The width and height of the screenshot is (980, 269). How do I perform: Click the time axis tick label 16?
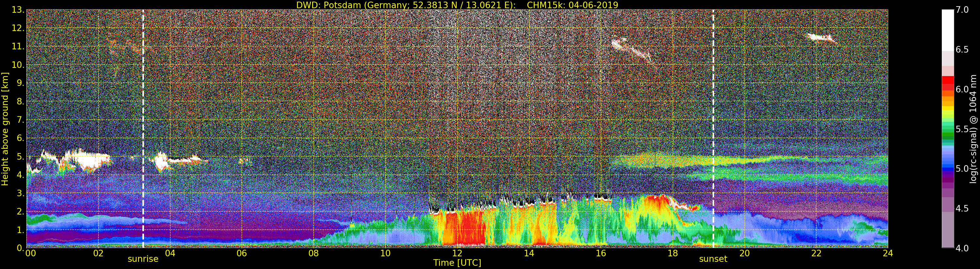(601, 253)
